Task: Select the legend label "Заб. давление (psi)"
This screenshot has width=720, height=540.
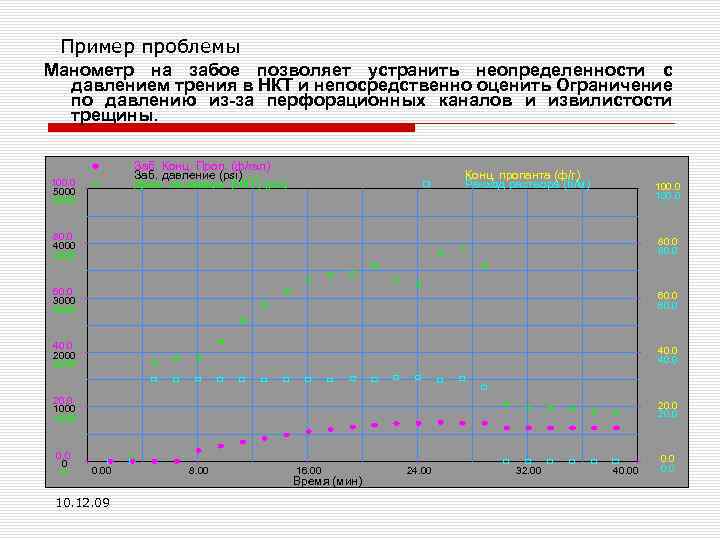Action: click(188, 175)
